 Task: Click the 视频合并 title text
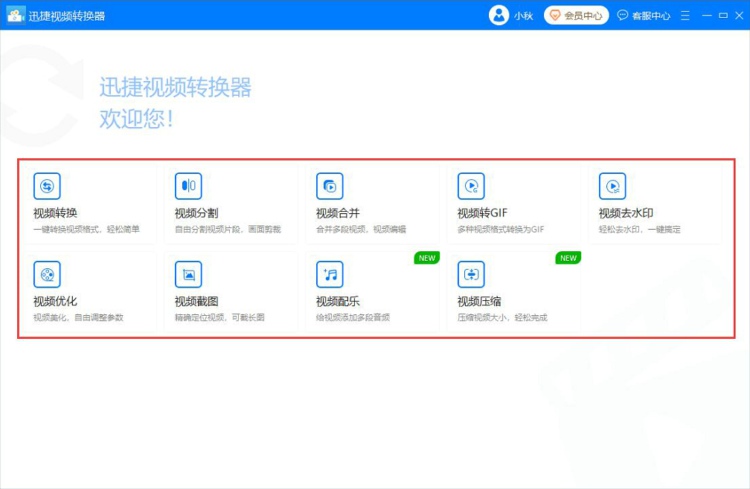[x=338, y=213]
